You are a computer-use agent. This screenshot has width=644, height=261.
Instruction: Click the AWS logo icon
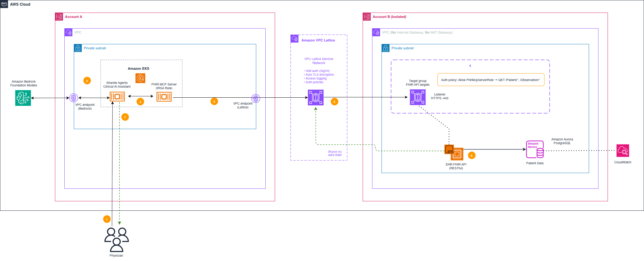4,4
